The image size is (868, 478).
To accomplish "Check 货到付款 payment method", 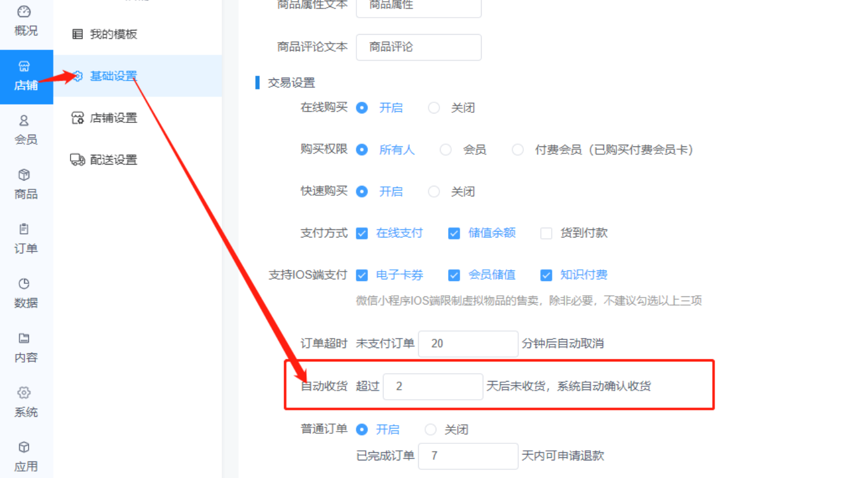I will pyautogui.click(x=546, y=233).
